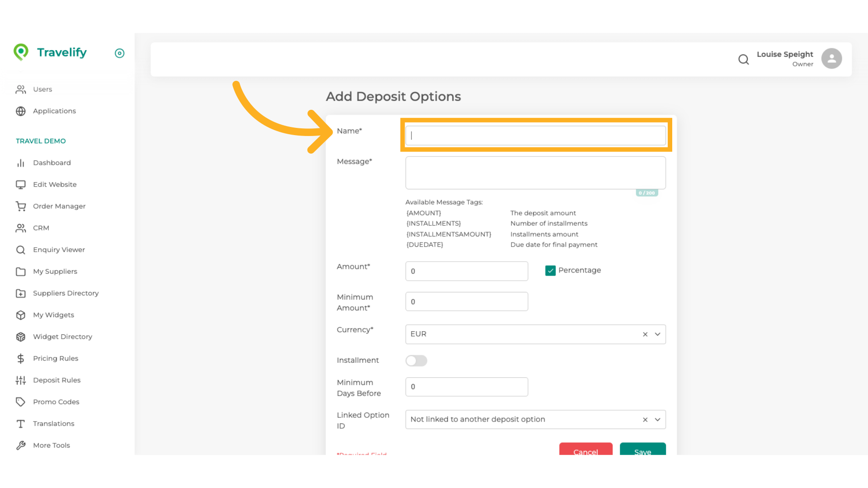The height and width of the screenshot is (488, 868).
Task: Click the Deposit Rules sliders icon
Action: (x=21, y=380)
